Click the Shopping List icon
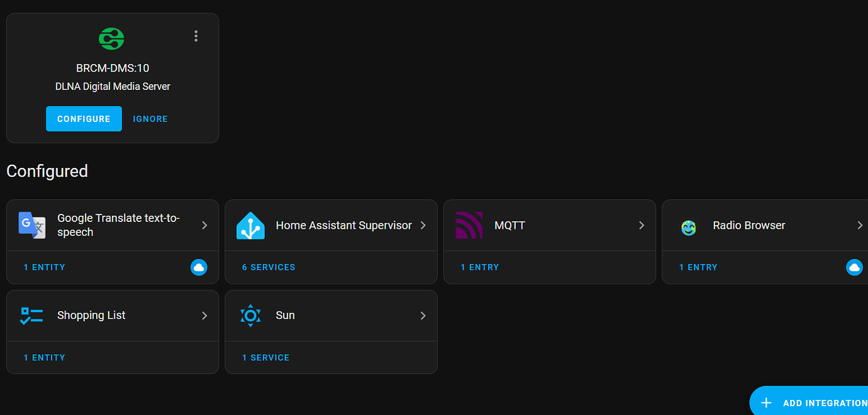Image resolution: width=868 pixels, height=415 pixels. click(31, 316)
